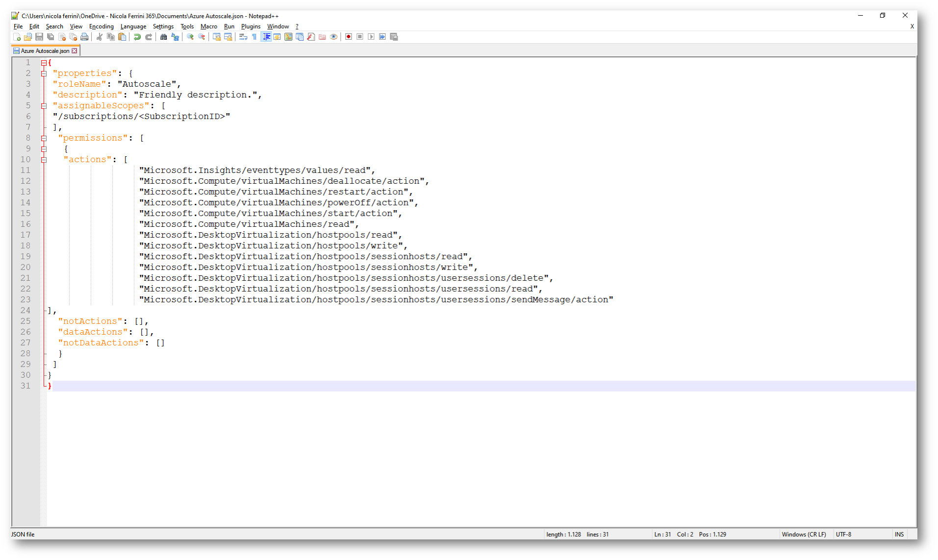Open Find with the binoculars icon
The width and height of the screenshot is (938, 560).
164,37
